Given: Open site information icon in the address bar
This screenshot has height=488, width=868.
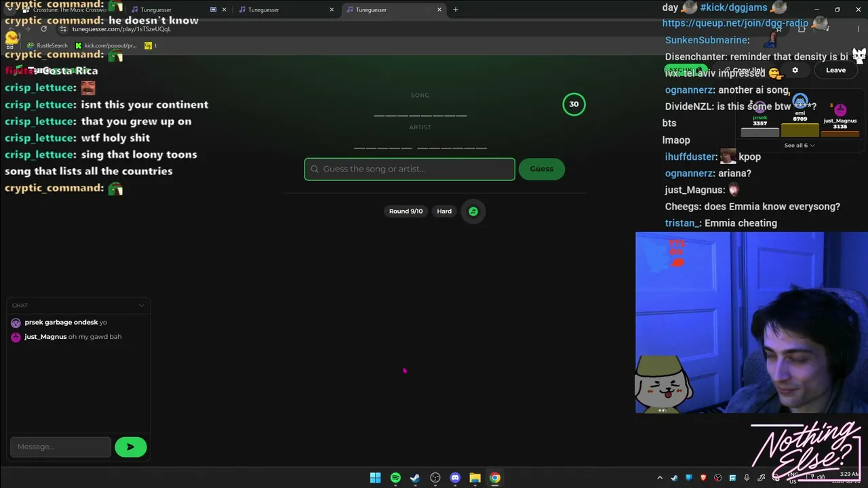Looking at the screenshot, I should [x=63, y=29].
